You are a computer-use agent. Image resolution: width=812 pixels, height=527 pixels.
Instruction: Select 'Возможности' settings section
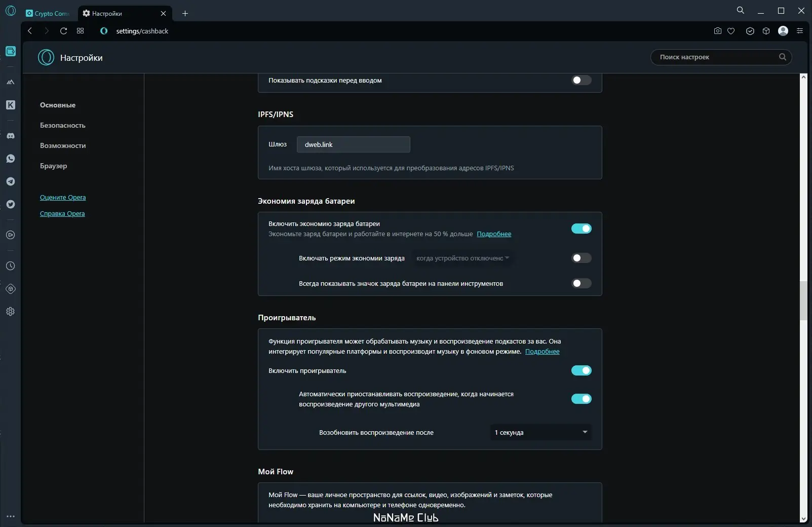pos(63,145)
